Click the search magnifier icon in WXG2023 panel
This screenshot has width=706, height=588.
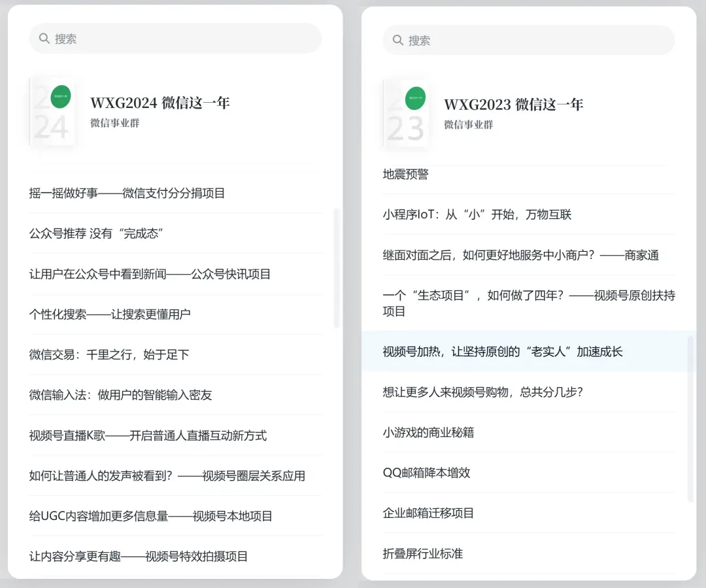point(397,40)
